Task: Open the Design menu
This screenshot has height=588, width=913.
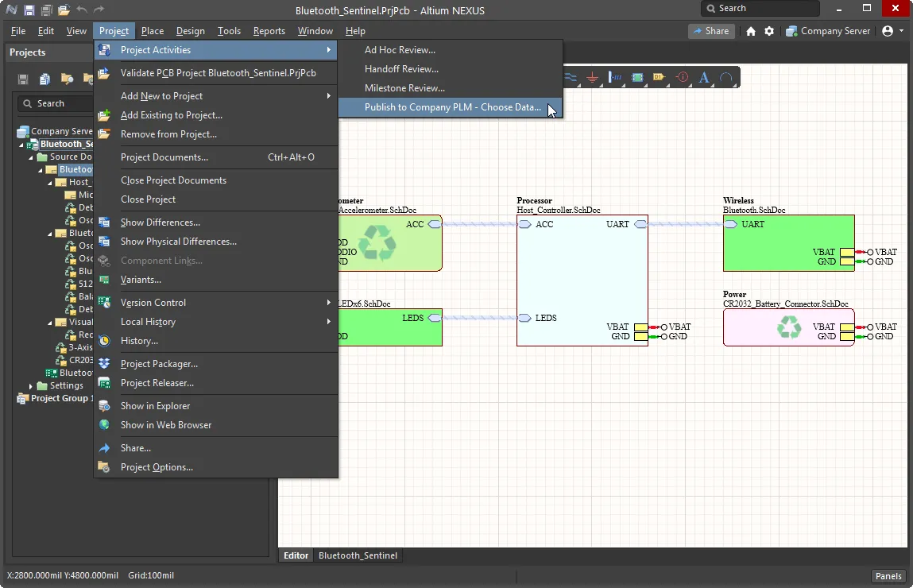Action: [191, 31]
